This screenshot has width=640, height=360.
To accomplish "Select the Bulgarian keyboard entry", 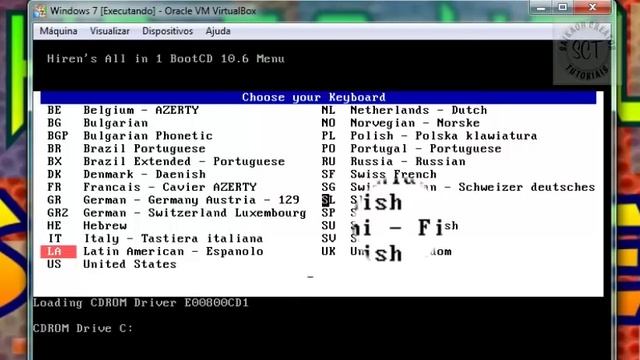I will pos(98,123).
